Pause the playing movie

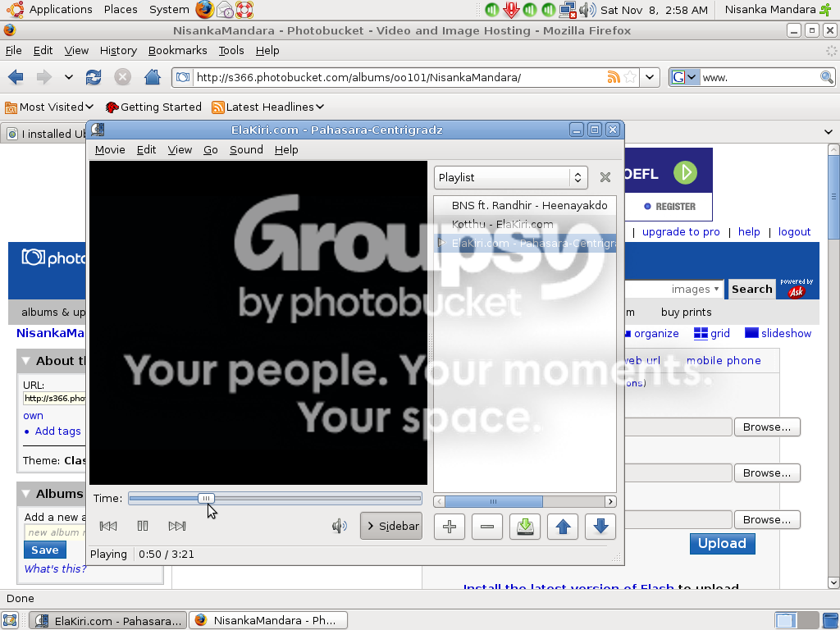pos(143,526)
